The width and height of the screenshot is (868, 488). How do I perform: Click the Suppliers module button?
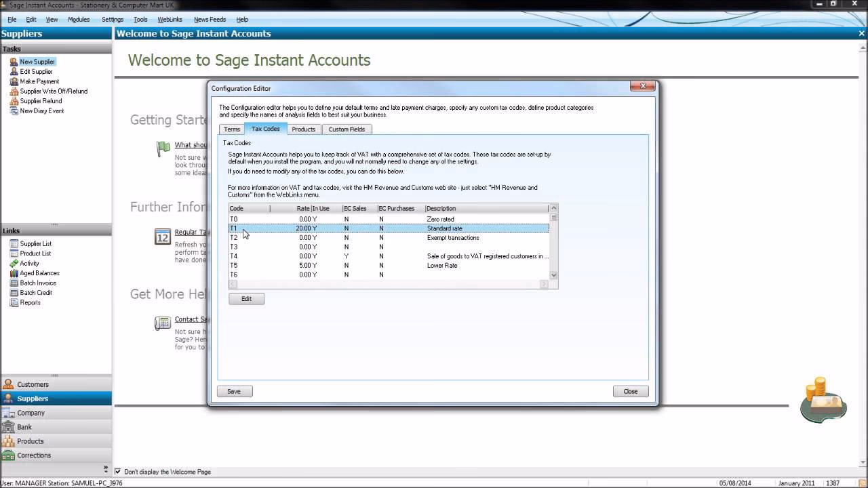coord(56,399)
